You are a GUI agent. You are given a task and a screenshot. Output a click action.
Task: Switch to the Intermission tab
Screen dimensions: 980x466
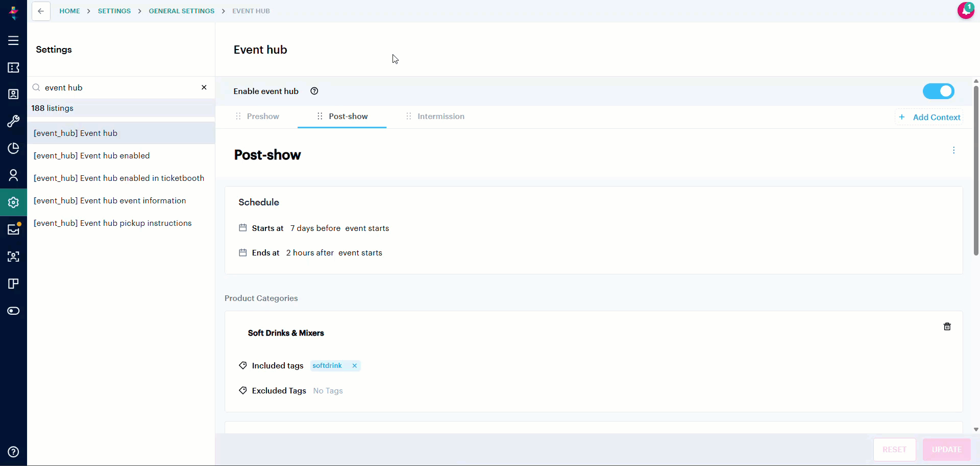tap(441, 116)
